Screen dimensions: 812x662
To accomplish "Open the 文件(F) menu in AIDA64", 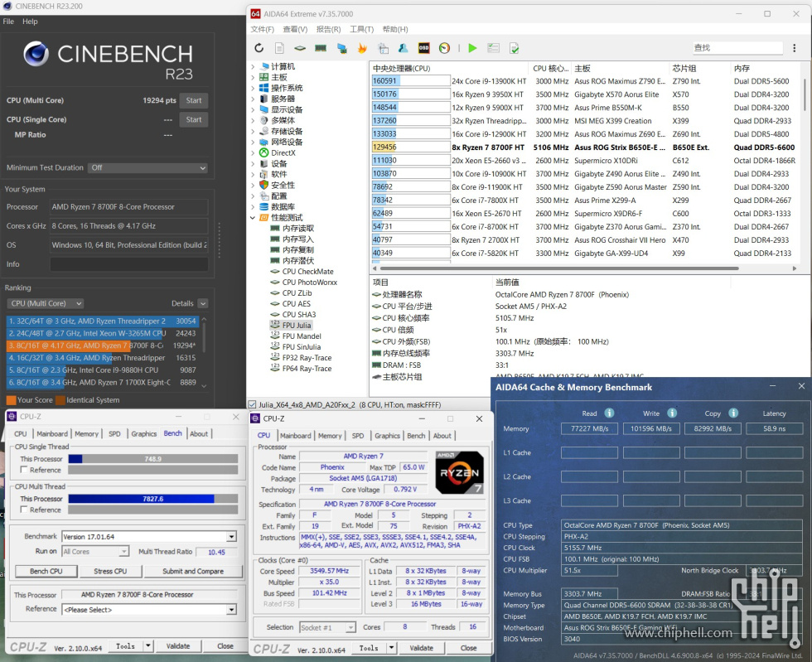I will (x=262, y=29).
